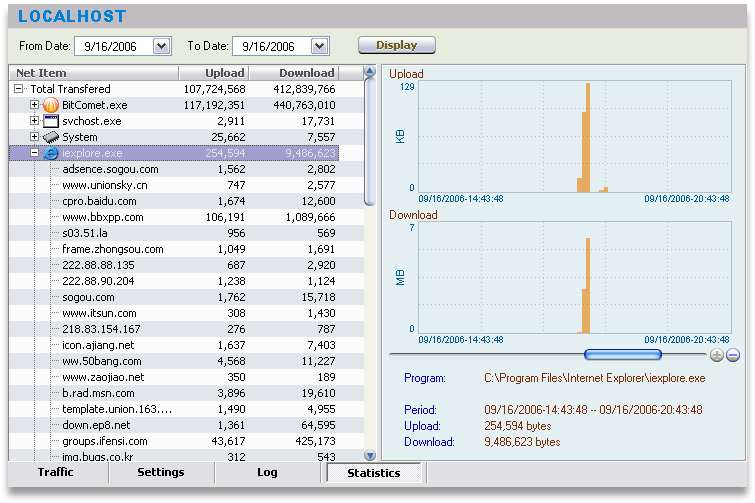Select the template.union.163 row
The height and width of the screenshot is (503, 755).
coord(186,409)
